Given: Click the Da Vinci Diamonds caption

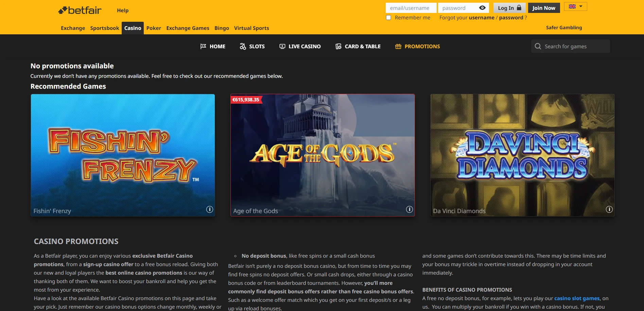Looking at the screenshot, I should 459,211.
